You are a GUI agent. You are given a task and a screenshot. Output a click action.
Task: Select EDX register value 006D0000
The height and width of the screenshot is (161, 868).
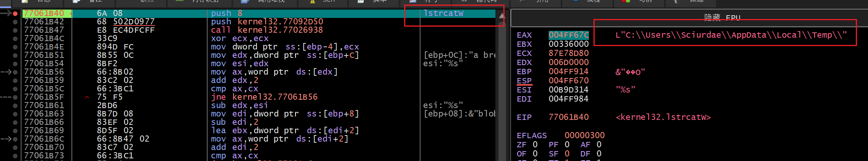(569, 62)
